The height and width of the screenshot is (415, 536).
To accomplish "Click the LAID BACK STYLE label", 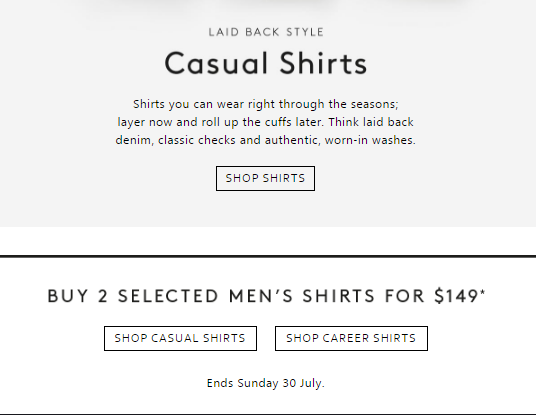I will pyautogui.click(x=266, y=32).
